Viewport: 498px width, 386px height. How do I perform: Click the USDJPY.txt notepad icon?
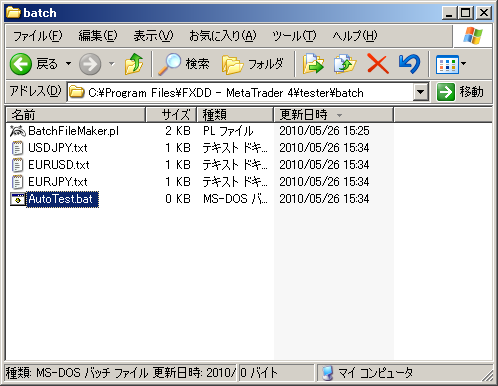[x=17, y=148]
